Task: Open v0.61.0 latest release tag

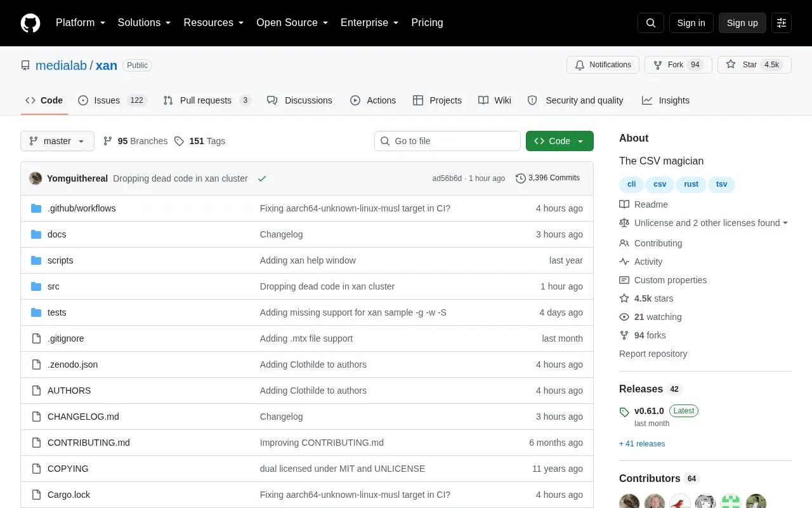Action: (649, 411)
